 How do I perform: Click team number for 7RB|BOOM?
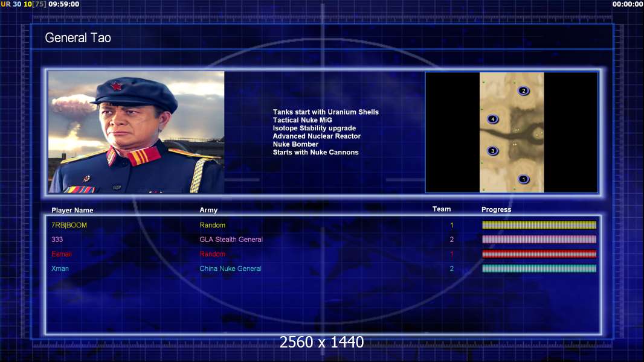[452, 225]
